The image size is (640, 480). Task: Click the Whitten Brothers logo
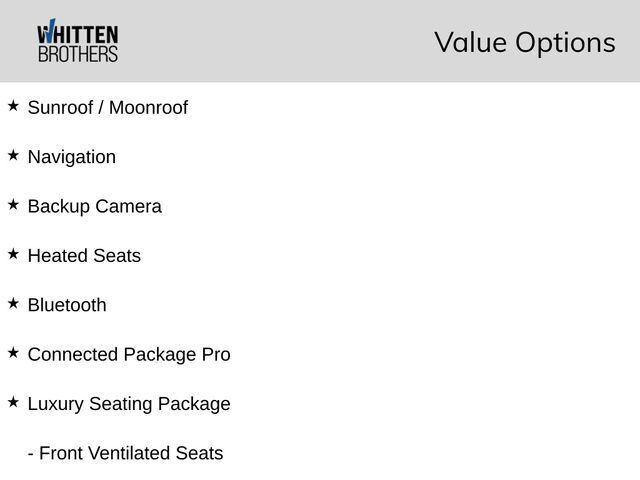tap(78, 41)
